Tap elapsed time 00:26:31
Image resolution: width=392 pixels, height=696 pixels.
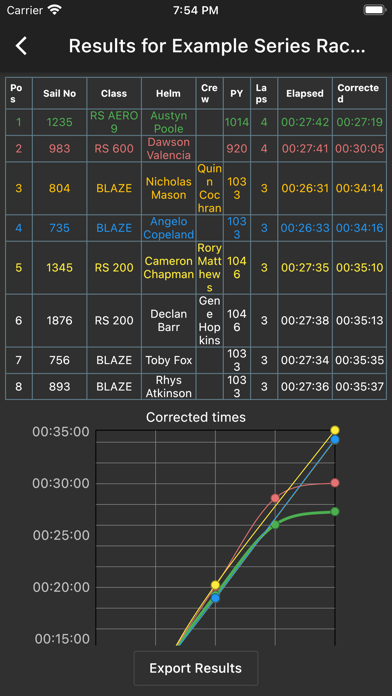305,188
